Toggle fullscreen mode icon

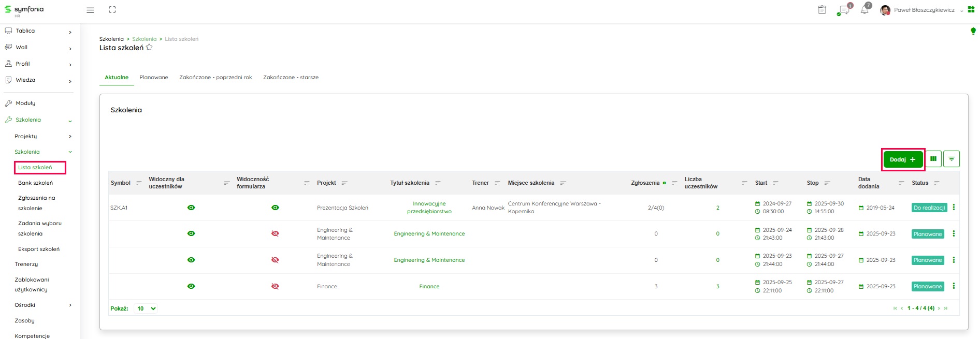point(112,10)
